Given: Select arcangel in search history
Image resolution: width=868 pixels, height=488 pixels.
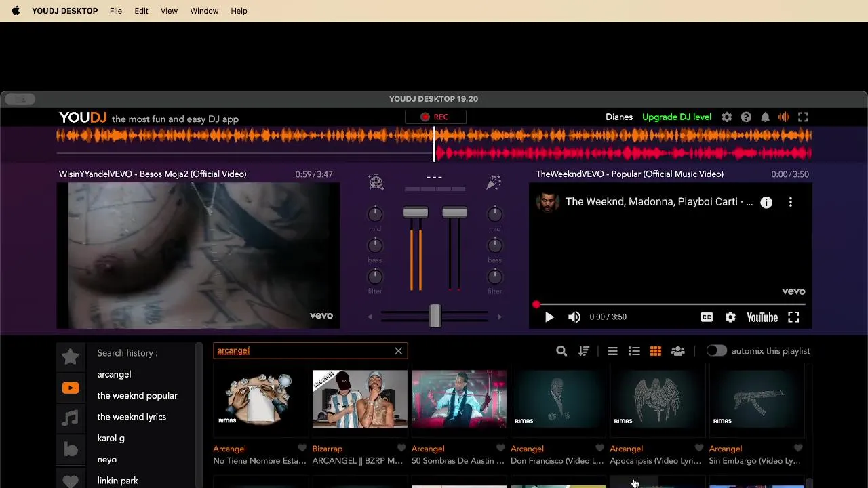Looking at the screenshot, I should (x=114, y=374).
